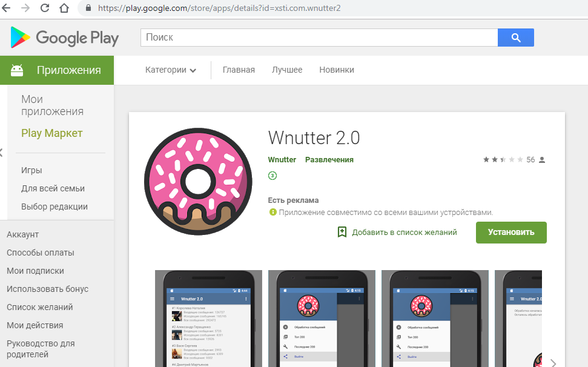Open Выбор редакции section
The width and height of the screenshot is (588, 367).
pyautogui.click(x=55, y=207)
